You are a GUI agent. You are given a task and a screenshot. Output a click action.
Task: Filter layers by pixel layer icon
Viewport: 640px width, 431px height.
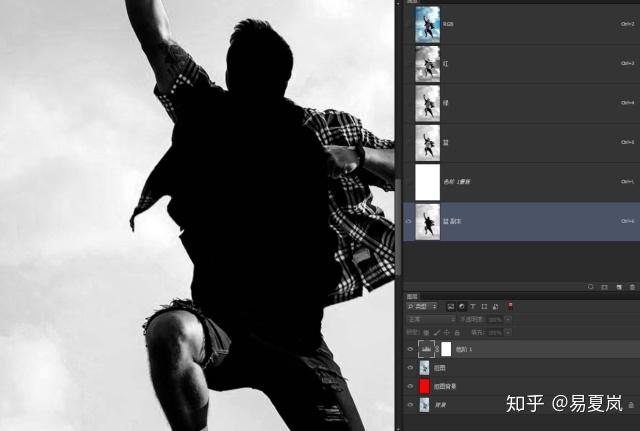point(451,307)
